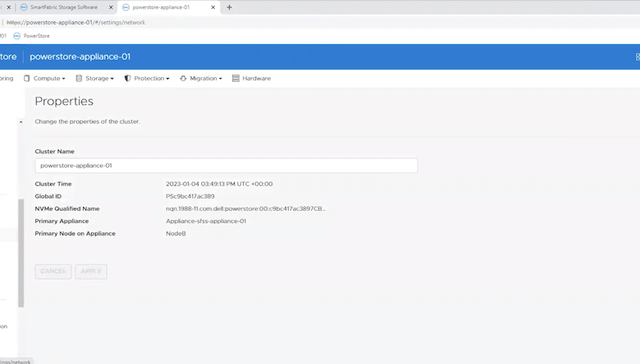
Task: Collapse the settings sidebar section arrow
Action: point(21,122)
